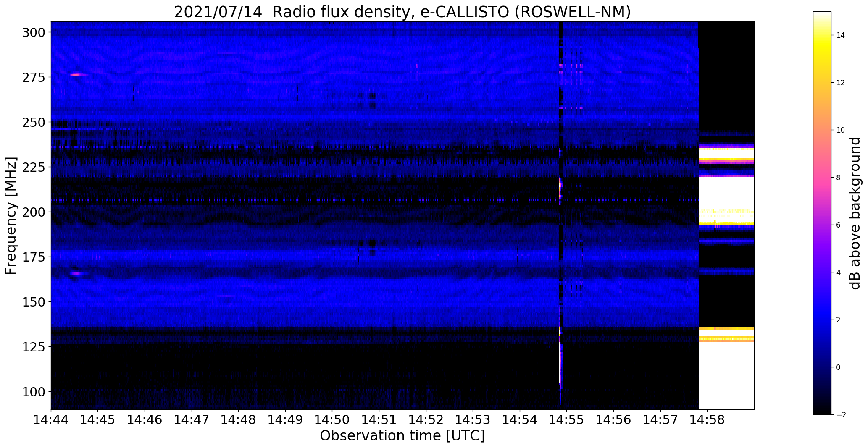
Task: Click the colorbar tick value 12
Action: 841,83
